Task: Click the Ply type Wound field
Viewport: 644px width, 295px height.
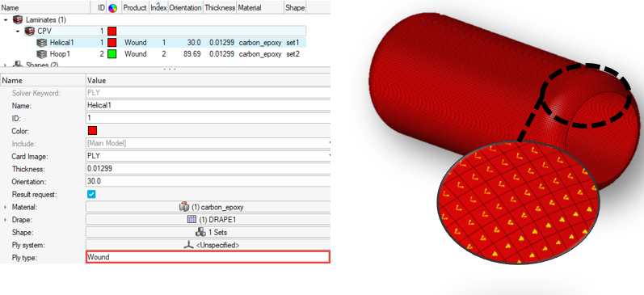Action: (208, 257)
